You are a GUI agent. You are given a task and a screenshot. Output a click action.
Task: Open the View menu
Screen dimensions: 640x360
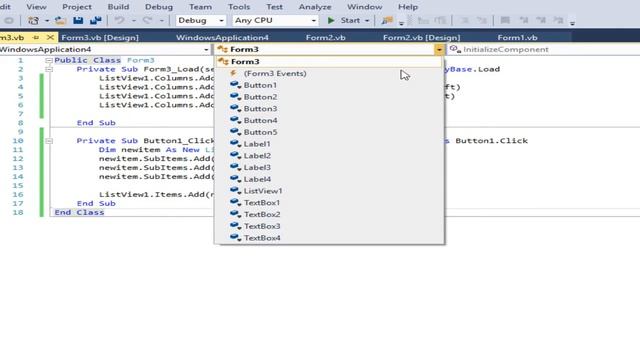click(x=36, y=7)
